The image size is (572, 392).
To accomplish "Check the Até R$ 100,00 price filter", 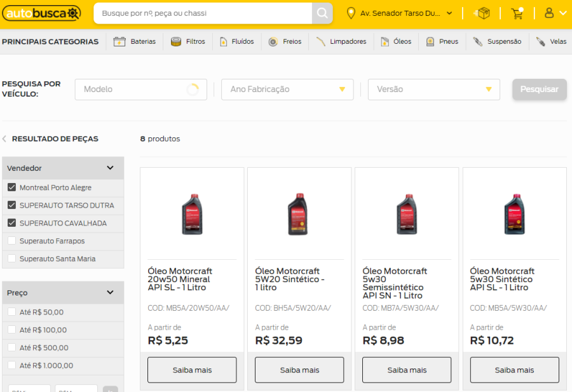I will tap(11, 330).
